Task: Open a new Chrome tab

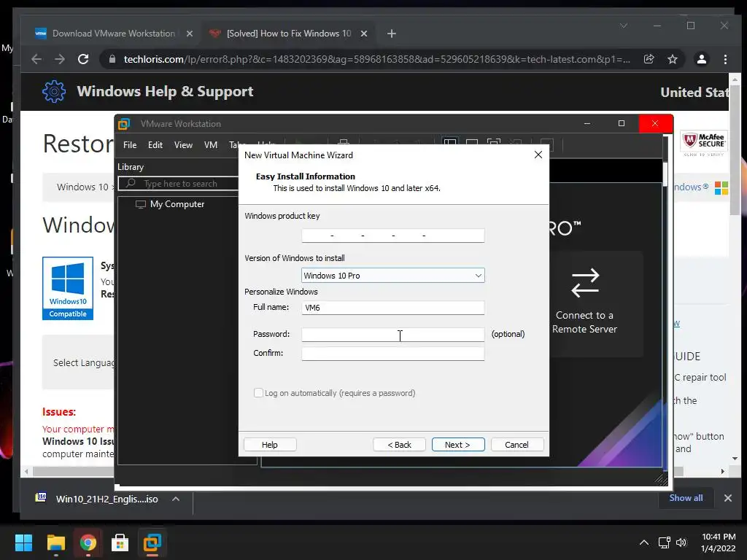Action: click(391, 34)
